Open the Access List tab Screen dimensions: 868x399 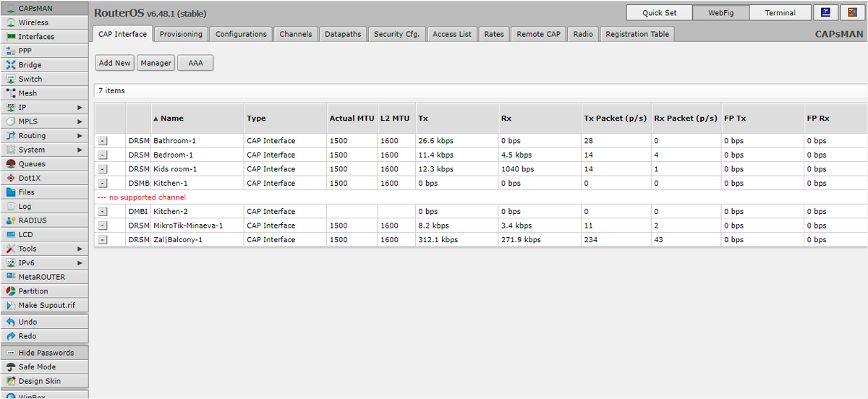452,34
